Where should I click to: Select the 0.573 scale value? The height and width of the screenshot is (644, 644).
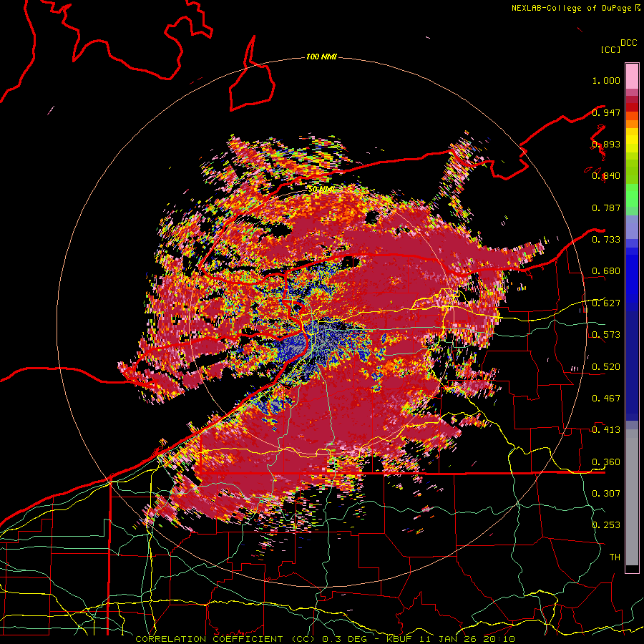click(606, 335)
